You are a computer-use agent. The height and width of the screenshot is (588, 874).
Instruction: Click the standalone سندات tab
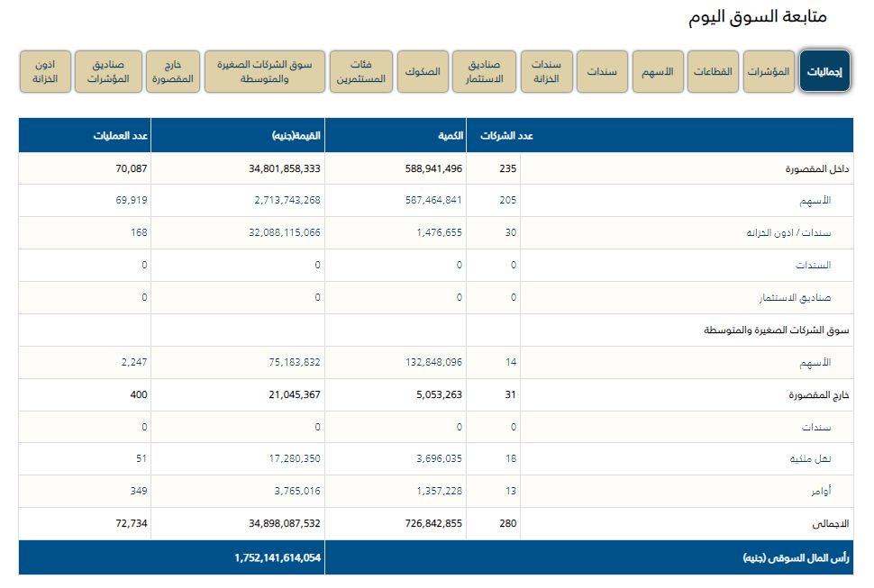tap(602, 72)
